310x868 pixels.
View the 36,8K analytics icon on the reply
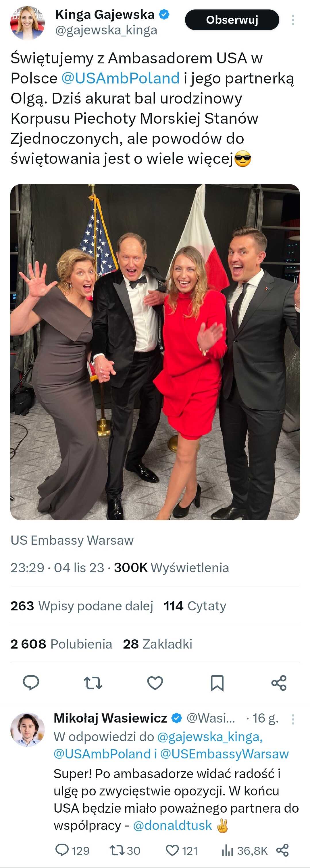244,850
